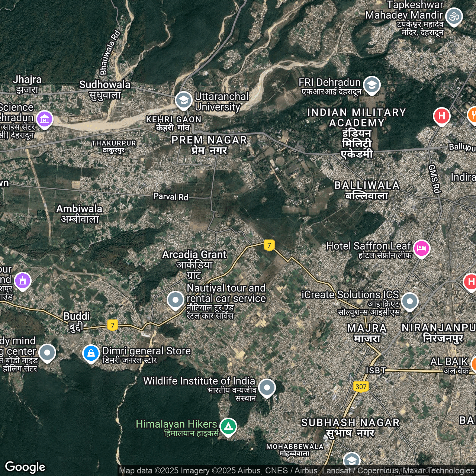Click the Hotel Saffron Leaf lodging pin

421,248
